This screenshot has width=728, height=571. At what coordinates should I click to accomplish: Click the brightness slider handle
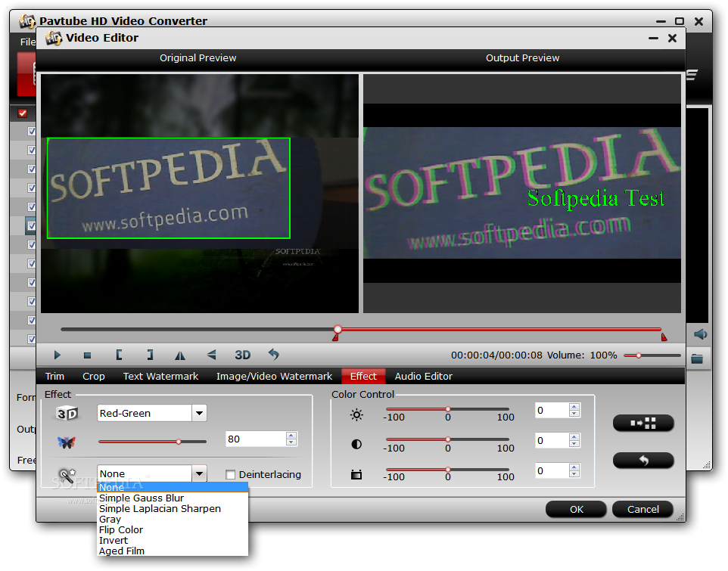[448, 409]
